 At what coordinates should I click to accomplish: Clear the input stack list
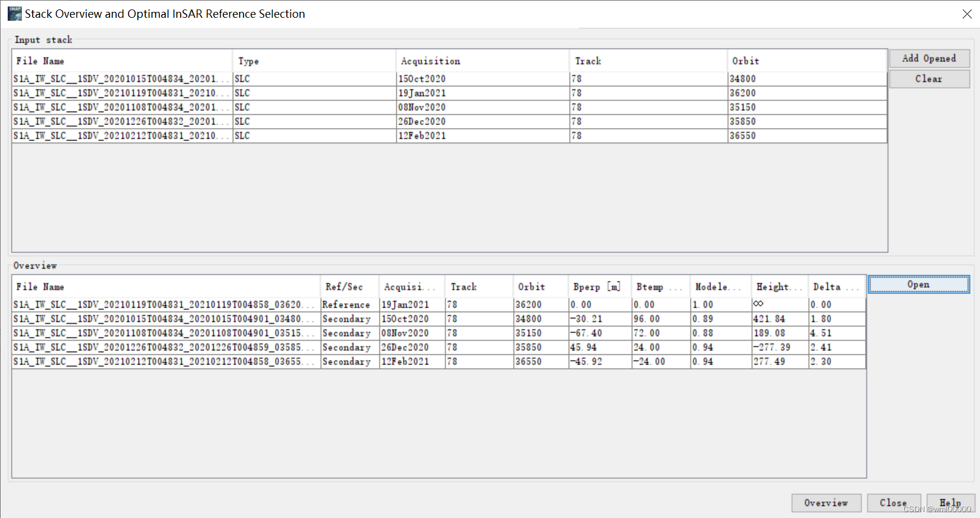pos(929,79)
